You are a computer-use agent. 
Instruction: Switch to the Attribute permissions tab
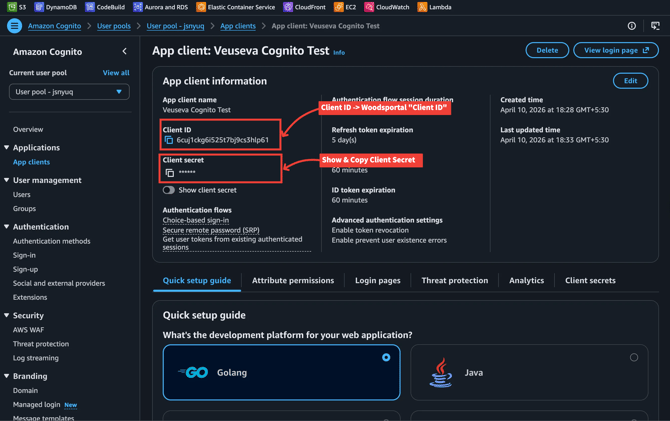pyautogui.click(x=293, y=281)
